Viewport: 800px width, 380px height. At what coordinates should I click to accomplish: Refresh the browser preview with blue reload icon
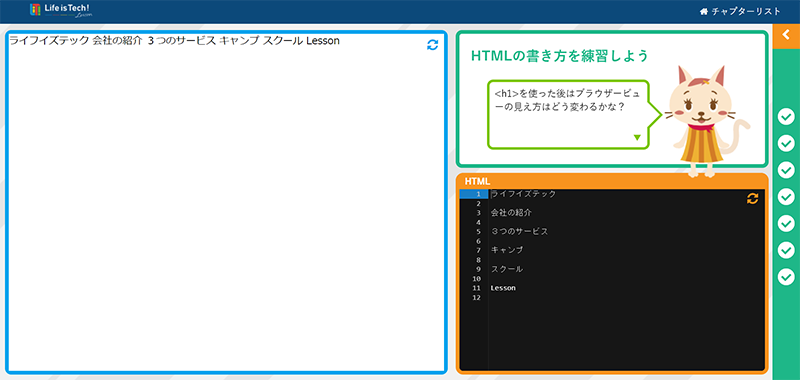[x=432, y=45]
